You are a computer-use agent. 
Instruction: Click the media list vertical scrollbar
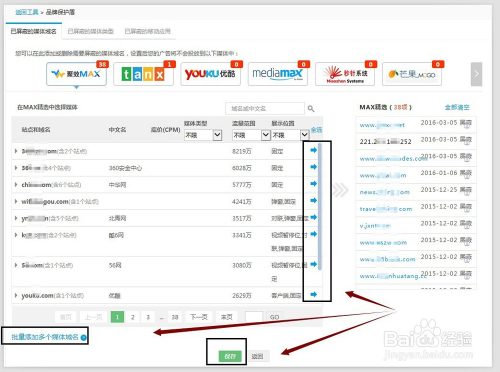tap(320, 207)
